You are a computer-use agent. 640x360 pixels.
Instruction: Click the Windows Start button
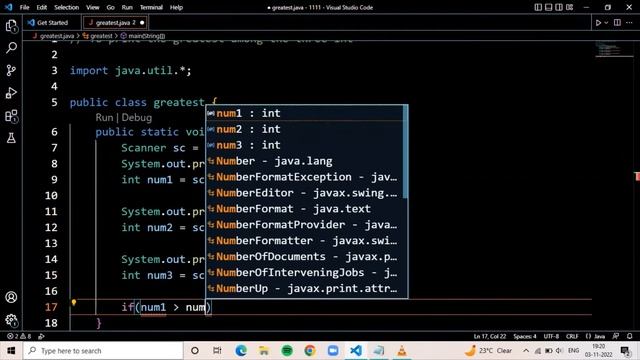tap(11, 351)
